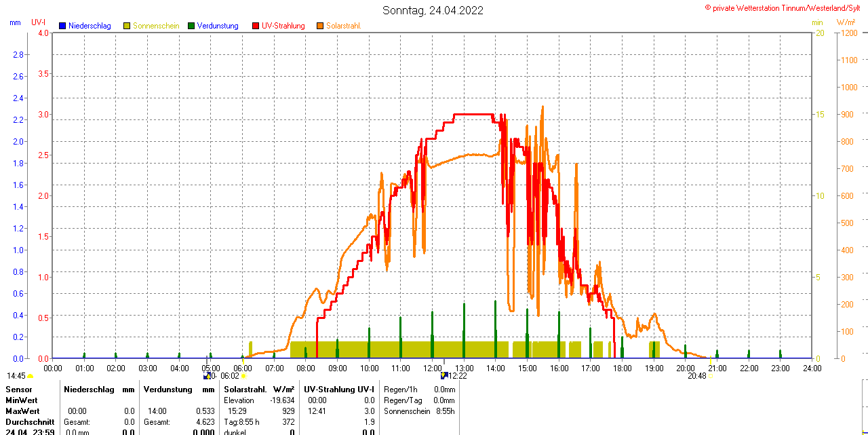Click the Niederschlag column header in table
The height and width of the screenshot is (435, 868).
pos(91,390)
